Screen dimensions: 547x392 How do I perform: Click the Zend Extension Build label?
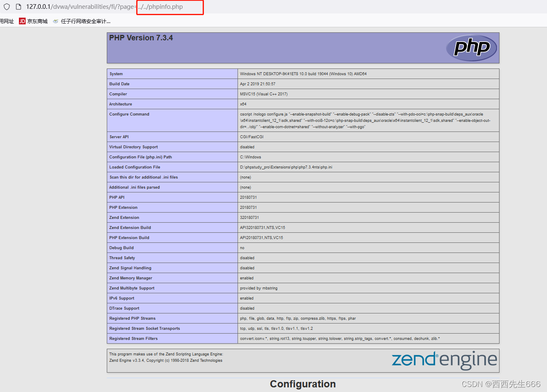point(130,228)
